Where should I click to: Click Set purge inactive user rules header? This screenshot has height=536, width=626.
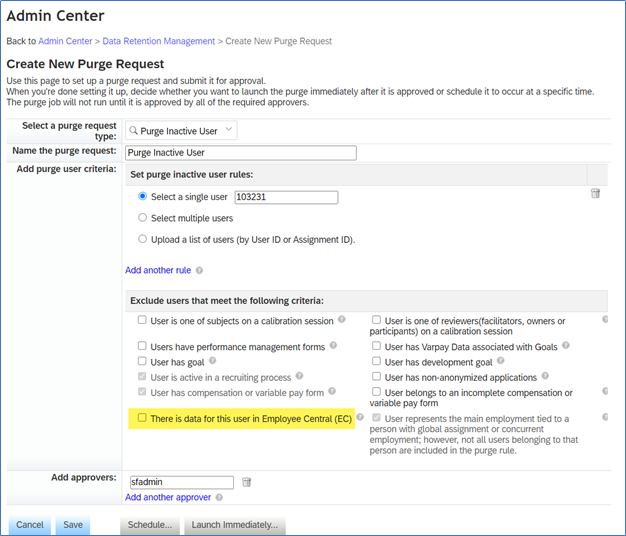pos(192,174)
